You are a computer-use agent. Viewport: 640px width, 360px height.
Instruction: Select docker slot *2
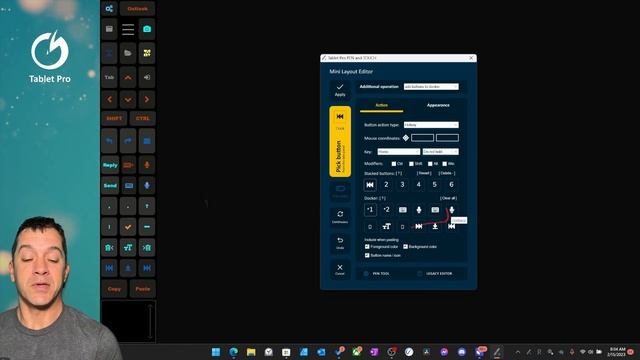386,210
